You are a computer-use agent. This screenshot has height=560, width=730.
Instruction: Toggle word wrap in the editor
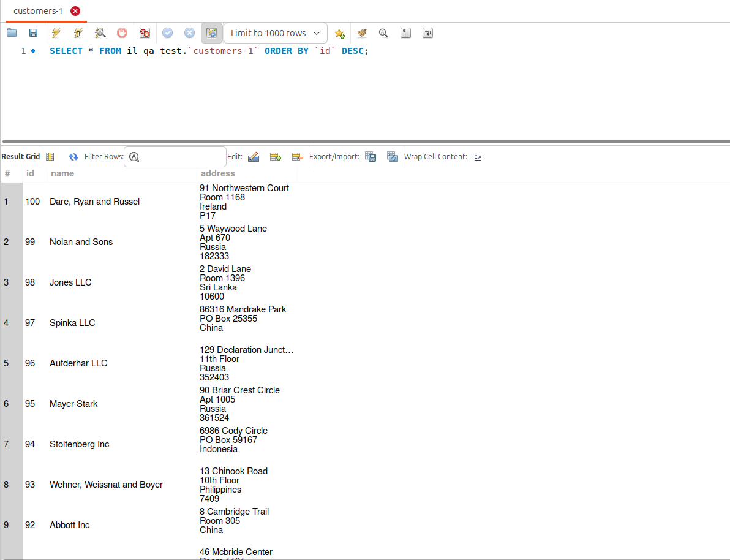click(427, 33)
